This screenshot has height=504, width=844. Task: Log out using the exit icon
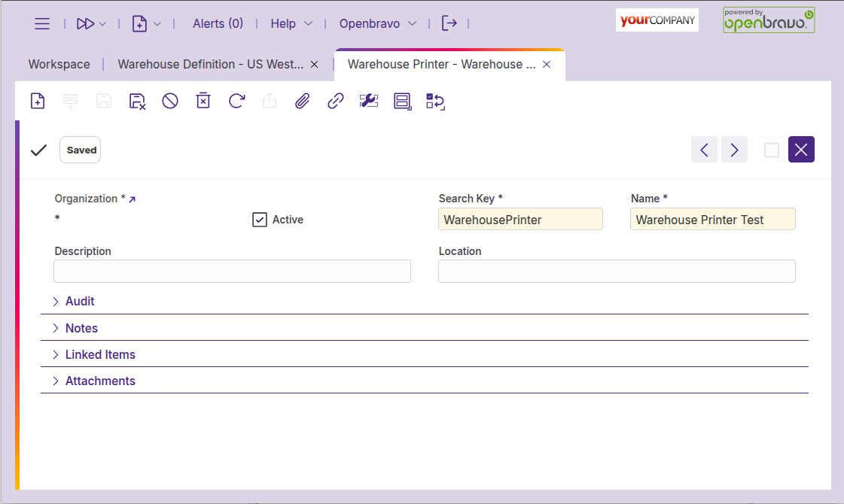point(449,23)
